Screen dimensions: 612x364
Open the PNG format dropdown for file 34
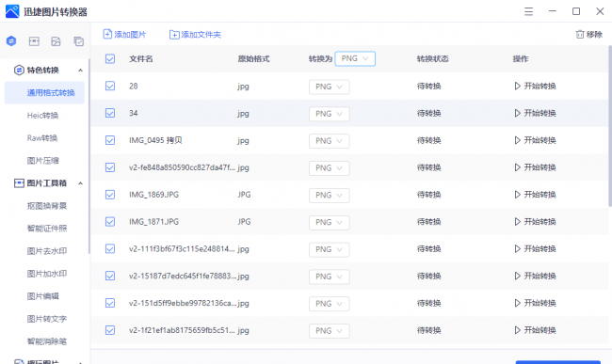click(329, 114)
